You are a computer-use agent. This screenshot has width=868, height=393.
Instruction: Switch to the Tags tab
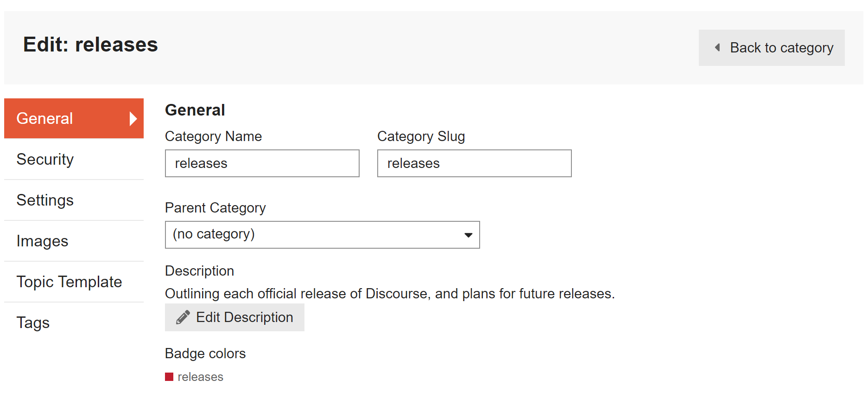click(33, 322)
